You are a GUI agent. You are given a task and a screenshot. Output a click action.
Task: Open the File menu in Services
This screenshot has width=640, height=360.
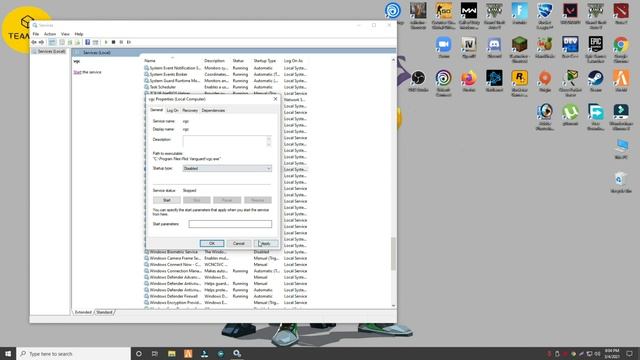tap(36, 34)
